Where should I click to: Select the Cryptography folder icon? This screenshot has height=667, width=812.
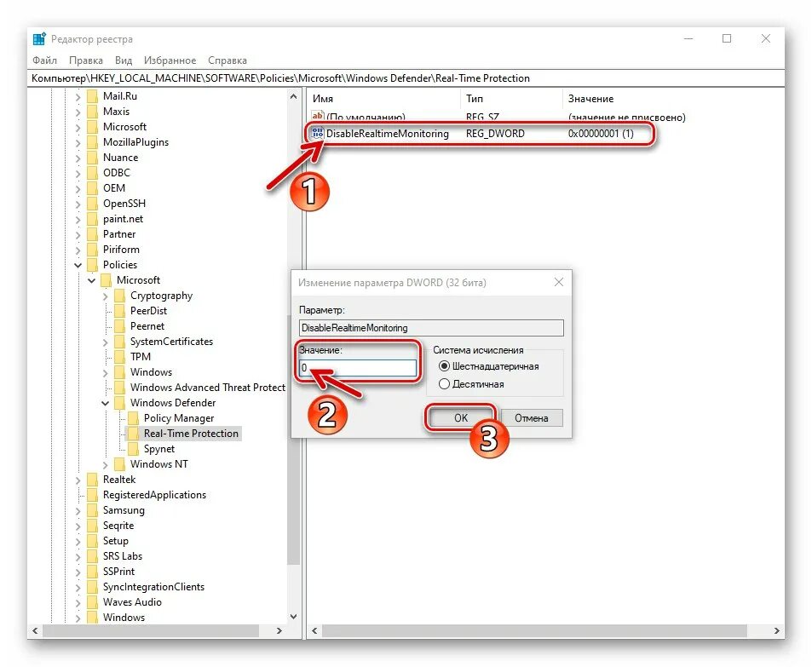click(119, 296)
